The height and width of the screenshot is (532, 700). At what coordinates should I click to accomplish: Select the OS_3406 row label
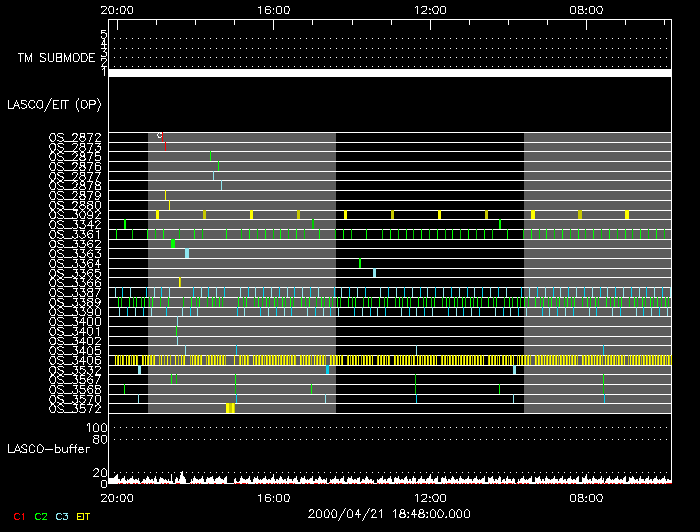click(x=75, y=360)
